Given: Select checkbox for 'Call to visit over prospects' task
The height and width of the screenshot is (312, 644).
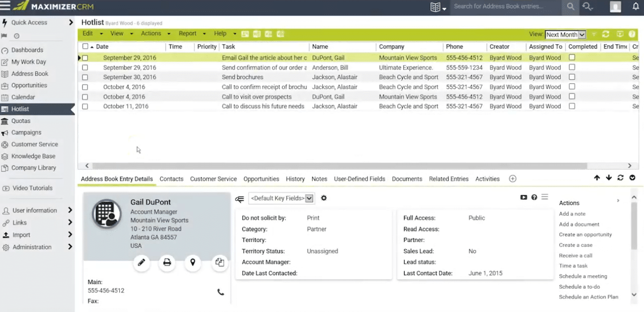Looking at the screenshot, I should coord(85,97).
